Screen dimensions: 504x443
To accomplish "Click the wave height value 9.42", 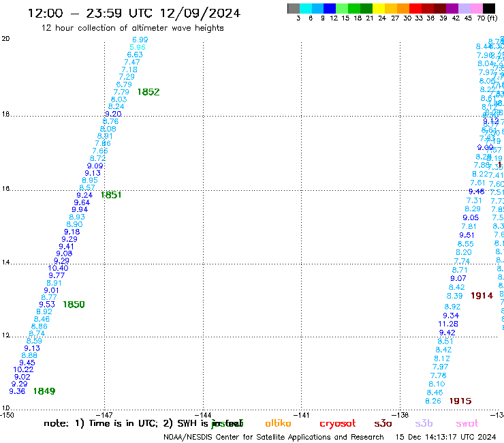I will (447, 333).
